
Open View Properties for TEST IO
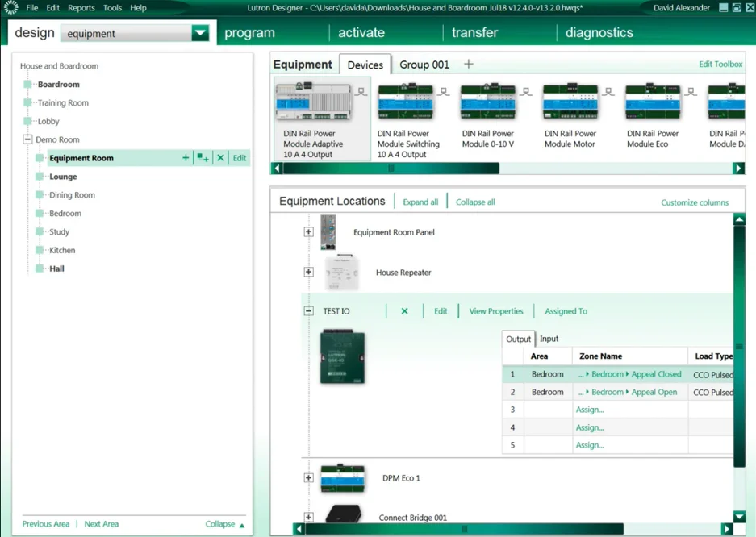coord(496,311)
